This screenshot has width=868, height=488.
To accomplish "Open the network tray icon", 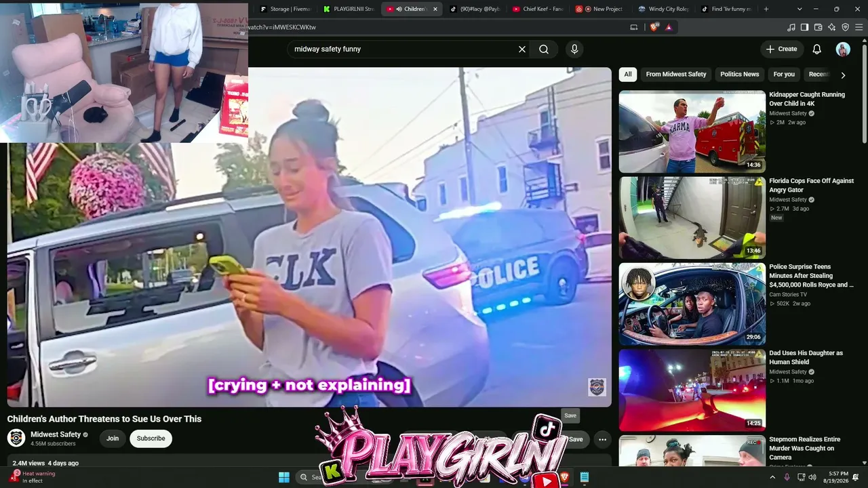I will (801, 477).
